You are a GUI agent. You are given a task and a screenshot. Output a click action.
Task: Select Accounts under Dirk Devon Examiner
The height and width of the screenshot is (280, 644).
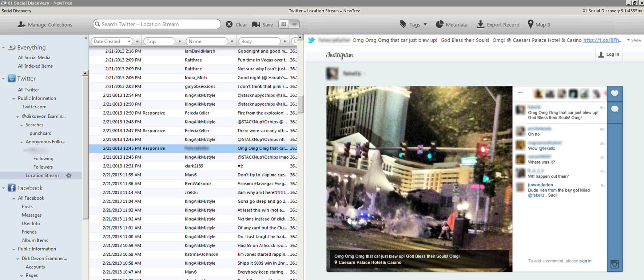(35, 267)
